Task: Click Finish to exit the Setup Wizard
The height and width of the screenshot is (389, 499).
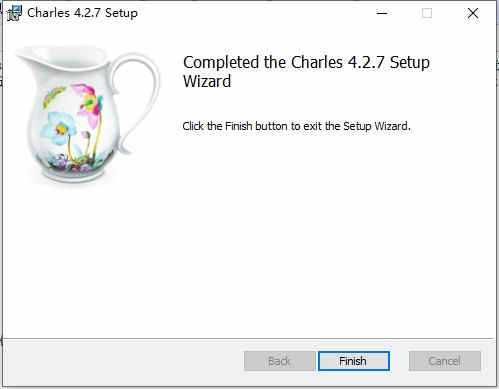Action: pyautogui.click(x=354, y=361)
